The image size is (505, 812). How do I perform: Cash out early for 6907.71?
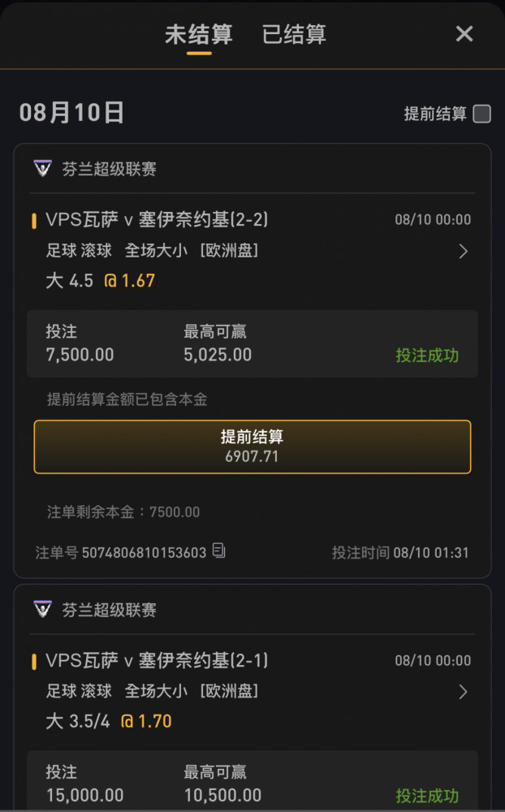tap(252, 447)
